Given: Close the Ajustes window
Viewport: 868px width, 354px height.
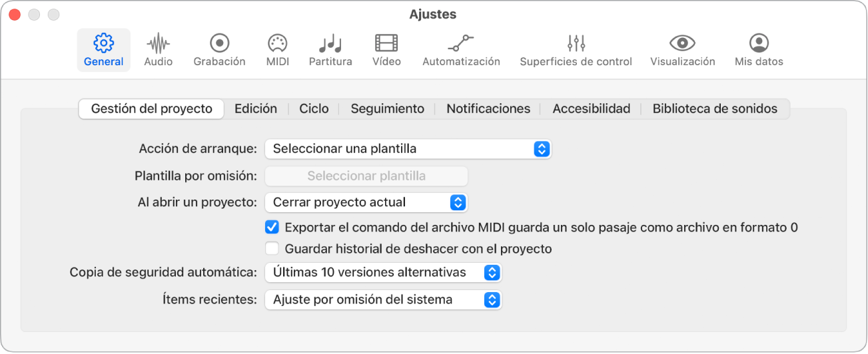Looking at the screenshot, I should point(15,15).
